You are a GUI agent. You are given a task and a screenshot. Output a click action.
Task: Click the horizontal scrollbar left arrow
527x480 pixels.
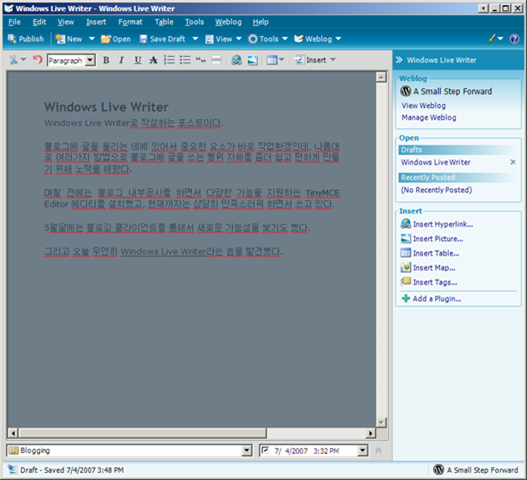coord(13,433)
